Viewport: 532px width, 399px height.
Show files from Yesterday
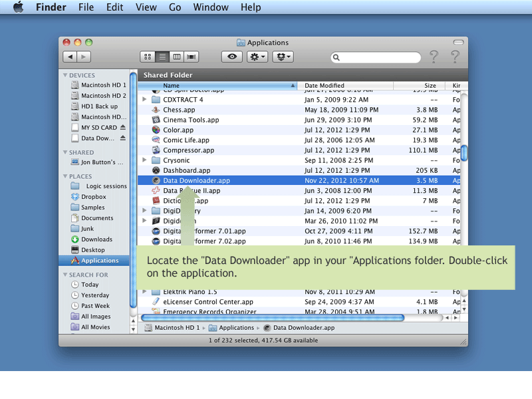[x=90, y=295]
